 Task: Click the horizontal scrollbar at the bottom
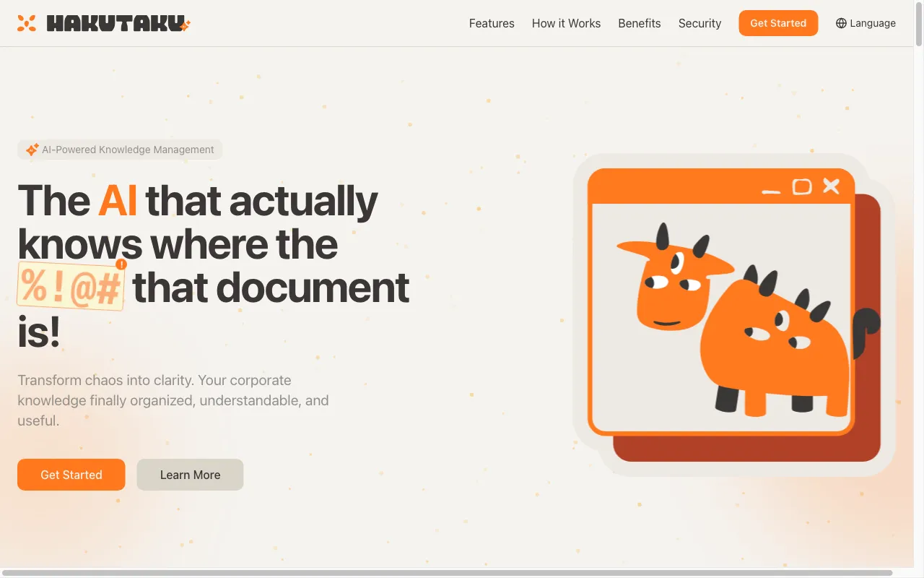448,573
